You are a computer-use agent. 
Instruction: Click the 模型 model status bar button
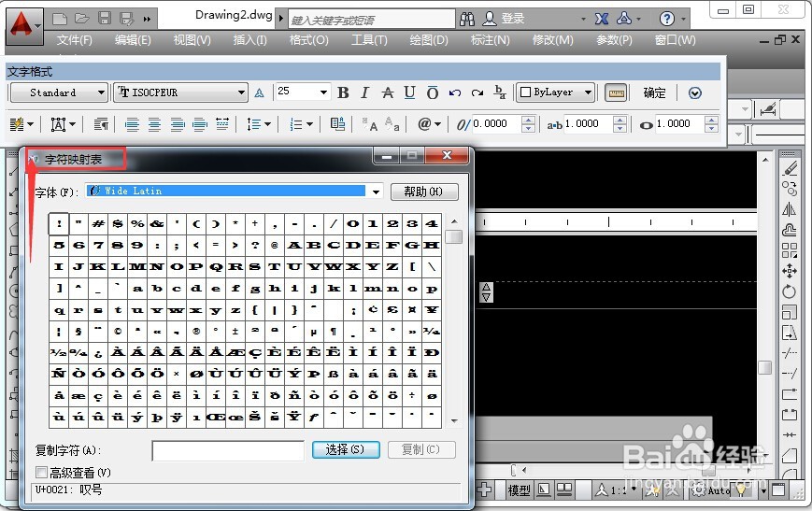[519, 490]
